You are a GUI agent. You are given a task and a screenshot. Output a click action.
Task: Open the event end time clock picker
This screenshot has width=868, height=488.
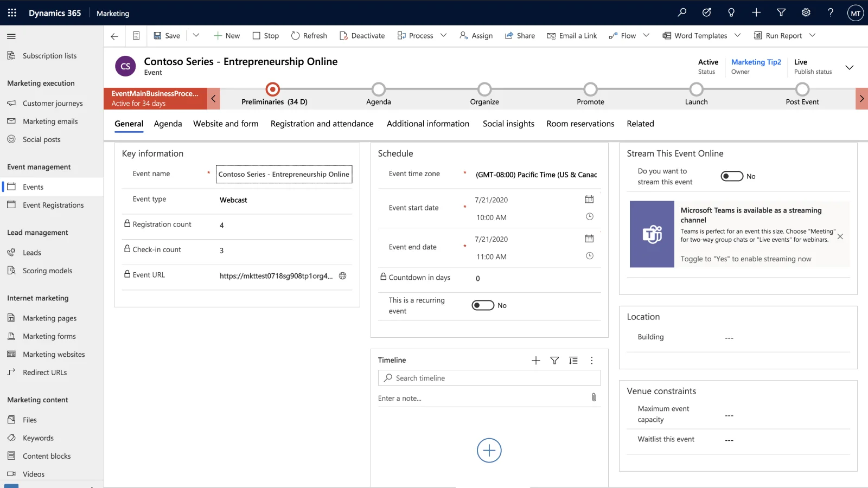pyautogui.click(x=590, y=256)
